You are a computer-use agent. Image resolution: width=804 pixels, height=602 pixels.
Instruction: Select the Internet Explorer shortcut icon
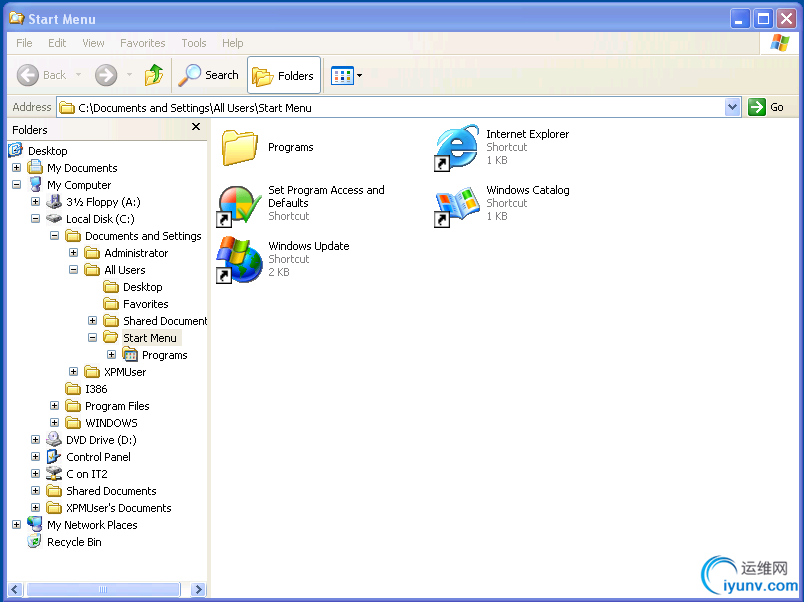[456, 148]
